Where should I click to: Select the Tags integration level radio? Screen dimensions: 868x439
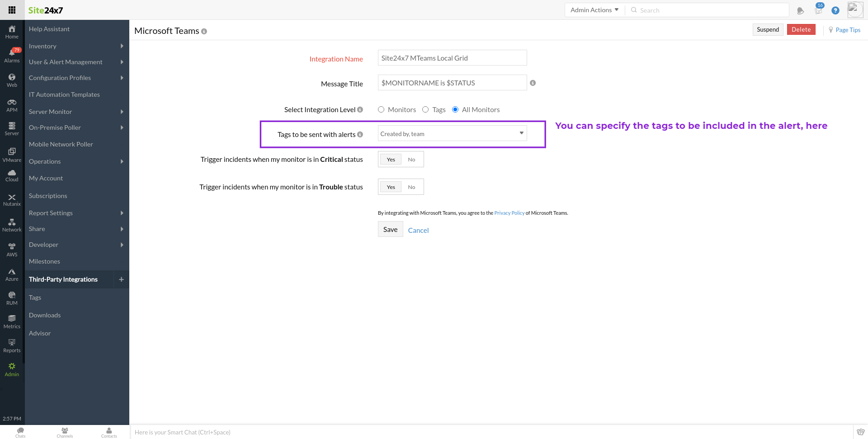coord(425,109)
